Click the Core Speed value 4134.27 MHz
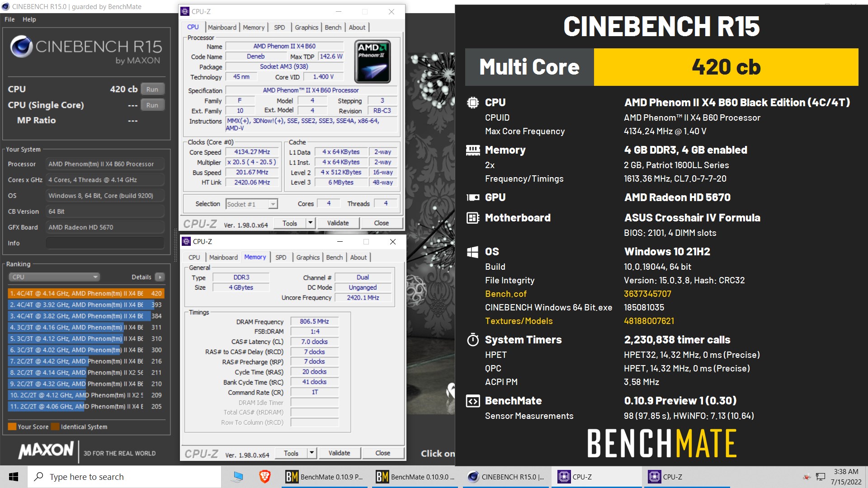 [252, 152]
